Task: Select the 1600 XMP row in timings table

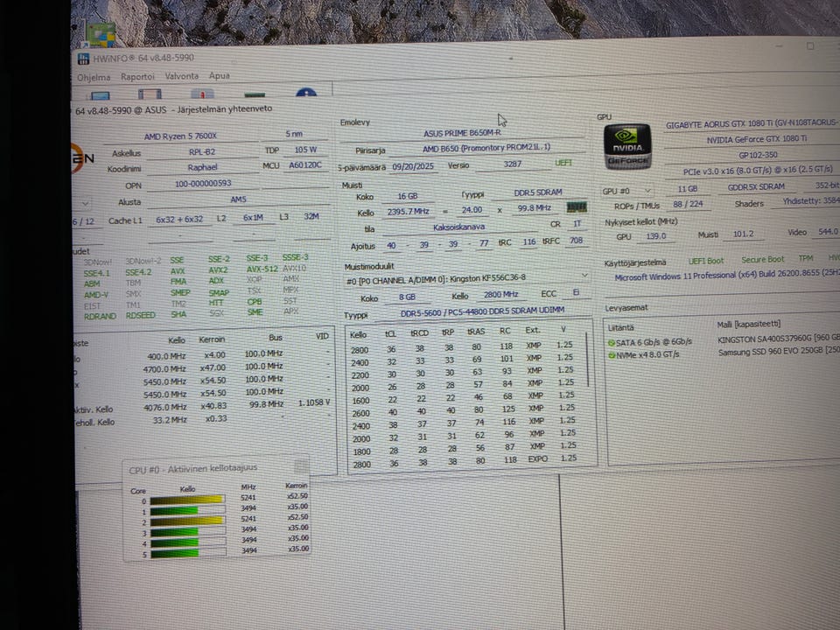Action: 462,398
